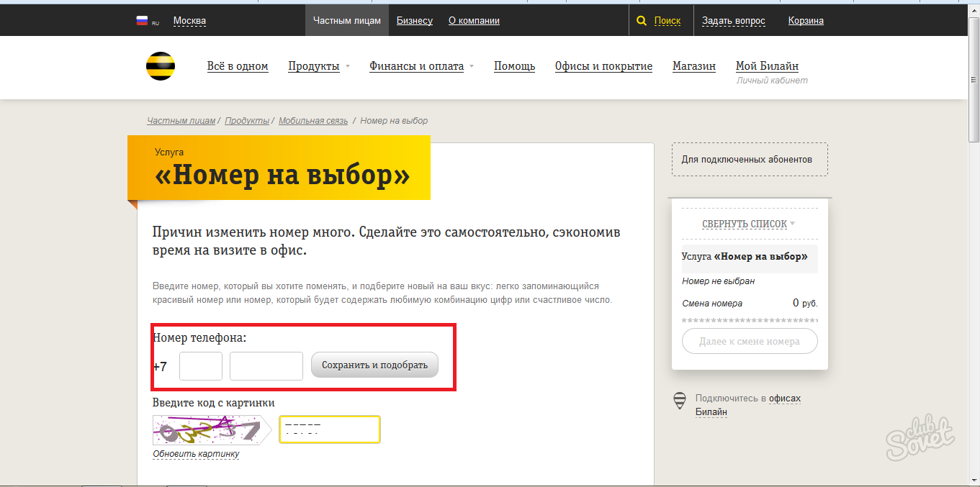Click the Частным лицам breadcrumb

pyautogui.click(x=181, y=121)
